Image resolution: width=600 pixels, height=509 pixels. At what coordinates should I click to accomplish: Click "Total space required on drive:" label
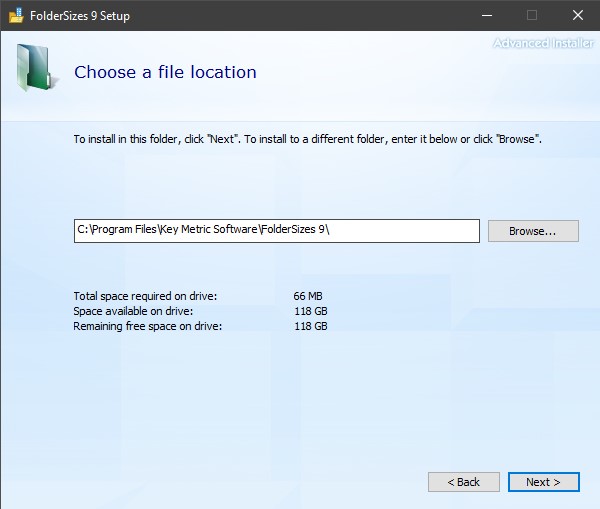(x=145, y=296)
